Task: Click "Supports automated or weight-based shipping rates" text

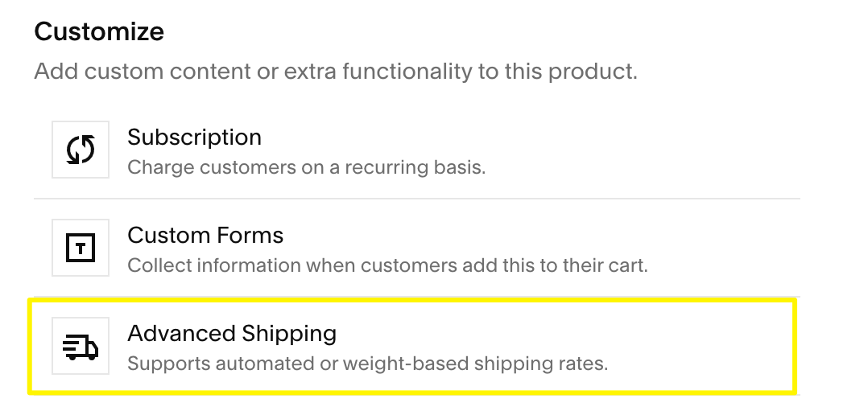Action: [368, 364]
